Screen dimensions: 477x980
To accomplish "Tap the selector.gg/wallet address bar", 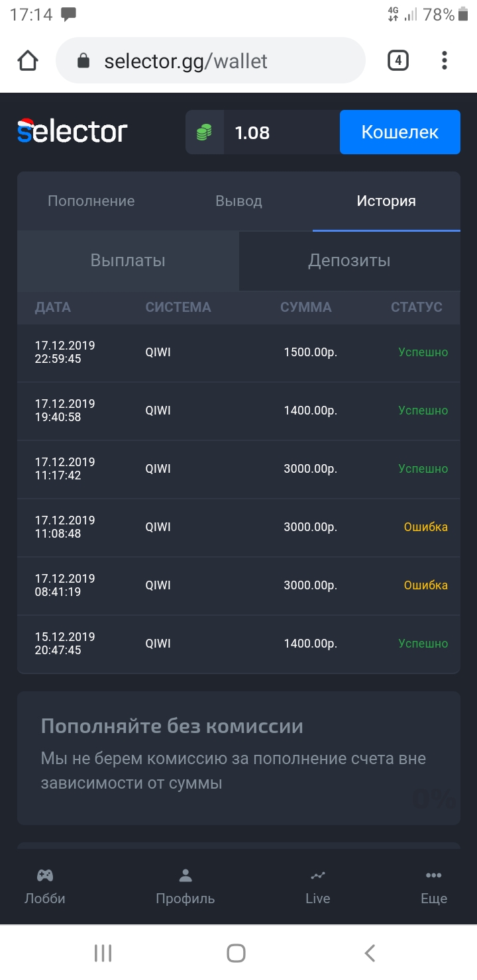I will click(x=211, y=62).
